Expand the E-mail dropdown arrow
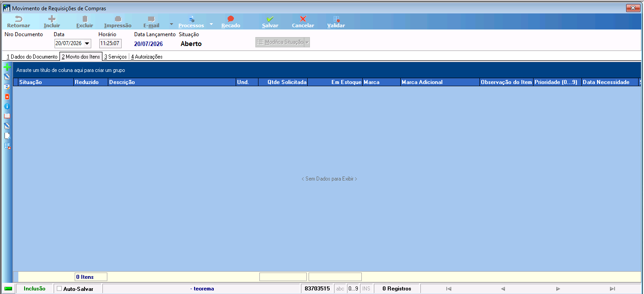This screenshot has height=294, width=644. (x=171, y=24)
